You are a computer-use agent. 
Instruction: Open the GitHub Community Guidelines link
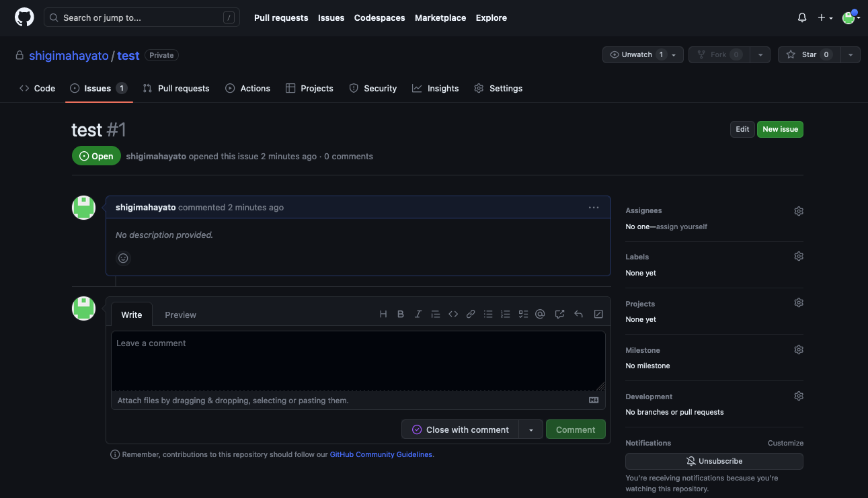click(381, 454)
